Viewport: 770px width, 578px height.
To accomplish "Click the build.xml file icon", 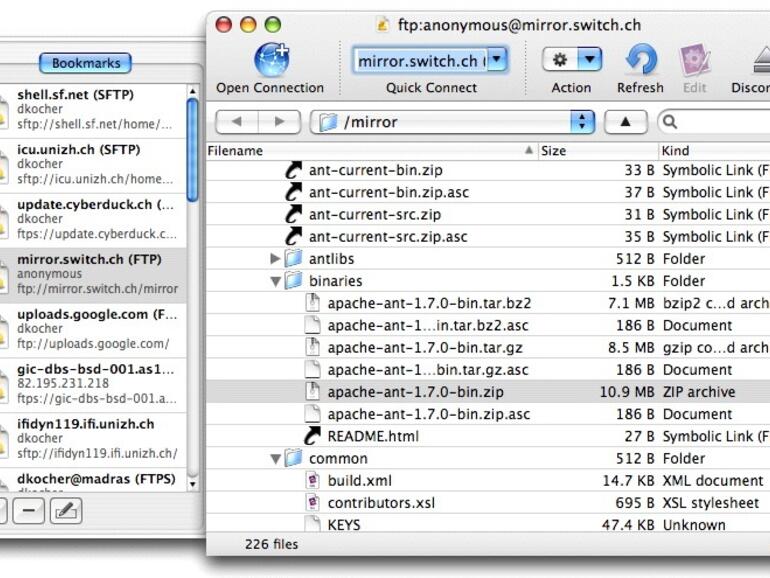I will (312, 480).
